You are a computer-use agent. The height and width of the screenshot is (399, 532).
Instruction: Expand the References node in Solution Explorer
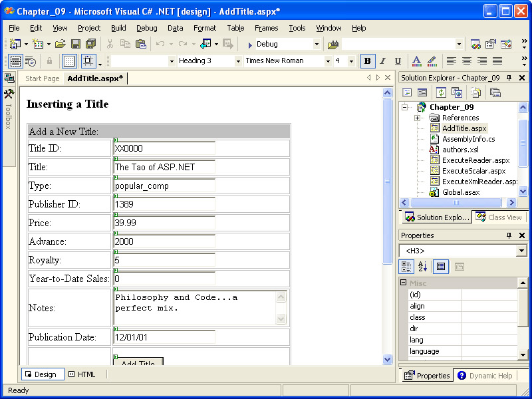coord(417,118)
